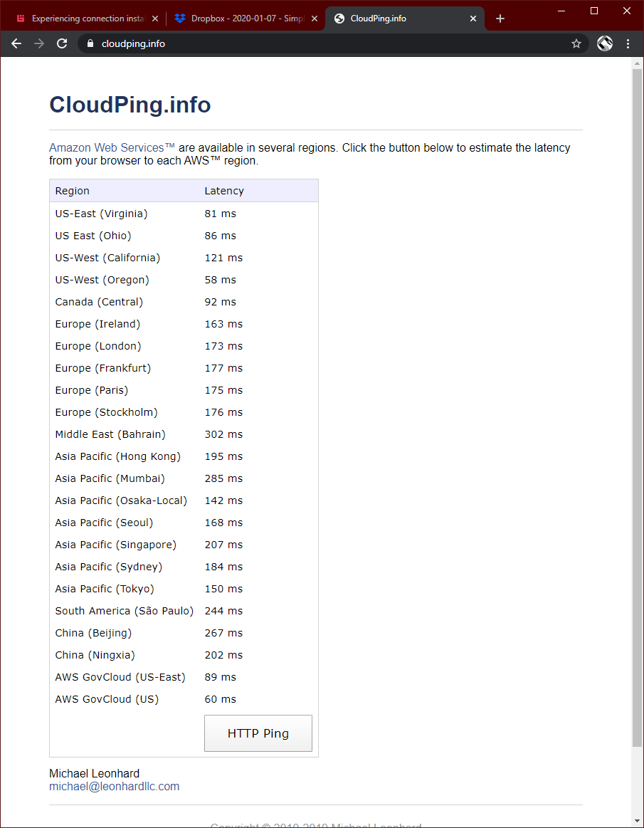Click the padlock site info icon
The height and width of the screenshot is (828, 644).
point(90,43)
